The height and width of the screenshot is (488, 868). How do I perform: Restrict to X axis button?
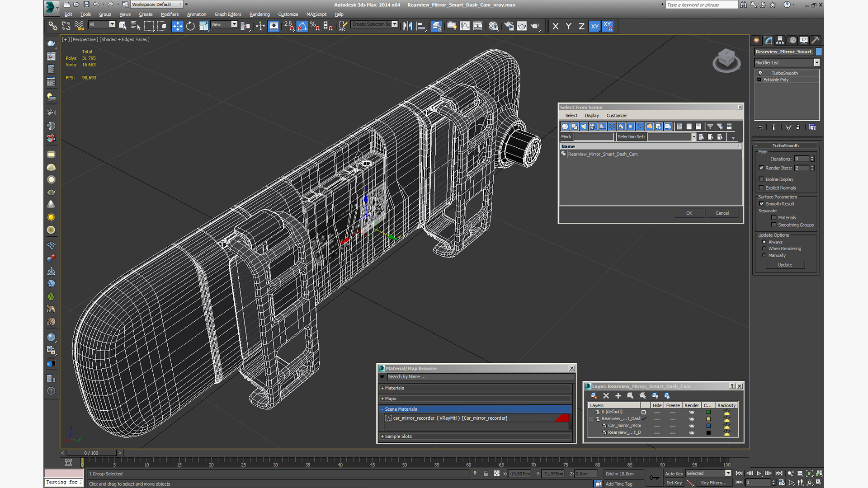tap(556, 26)
